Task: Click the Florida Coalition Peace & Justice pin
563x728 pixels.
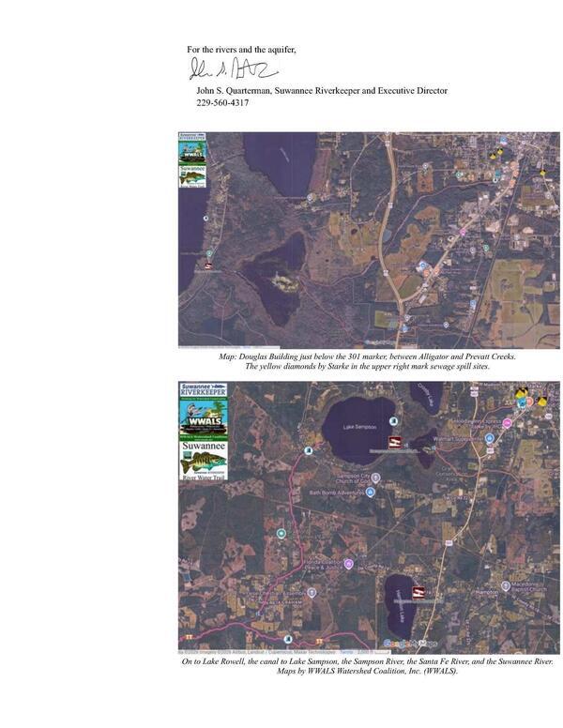Action: click(x=348, y=564)
